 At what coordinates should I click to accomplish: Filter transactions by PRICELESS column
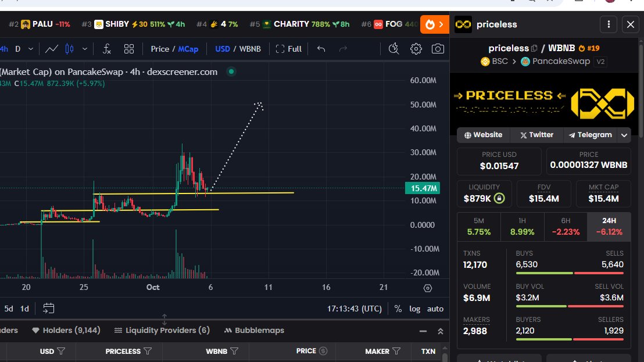pyautogui.click(x=148, y=352)
